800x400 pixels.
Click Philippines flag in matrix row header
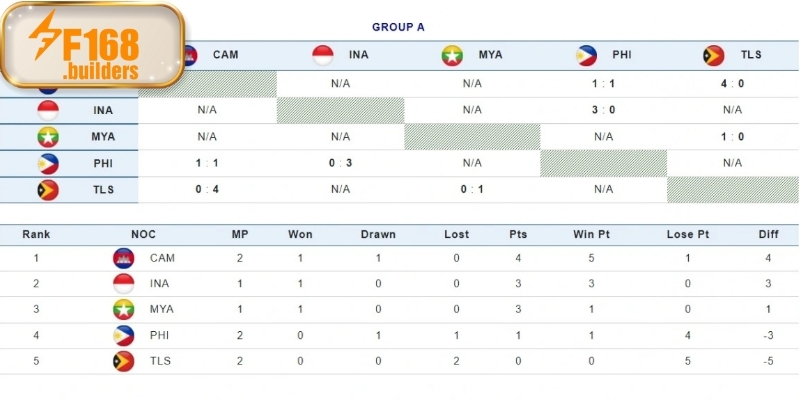48,164
